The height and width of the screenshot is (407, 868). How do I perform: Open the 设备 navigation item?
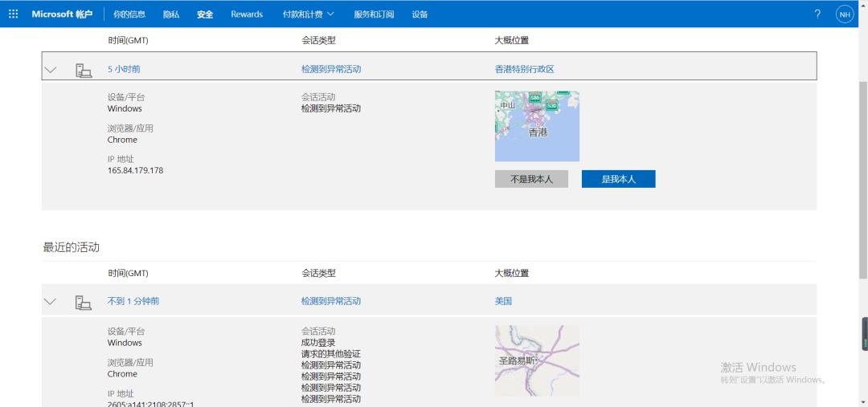click(420, 14)
